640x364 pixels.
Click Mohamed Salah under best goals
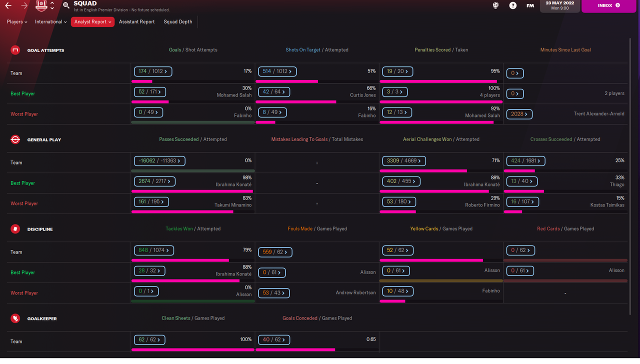pos(234,95)
